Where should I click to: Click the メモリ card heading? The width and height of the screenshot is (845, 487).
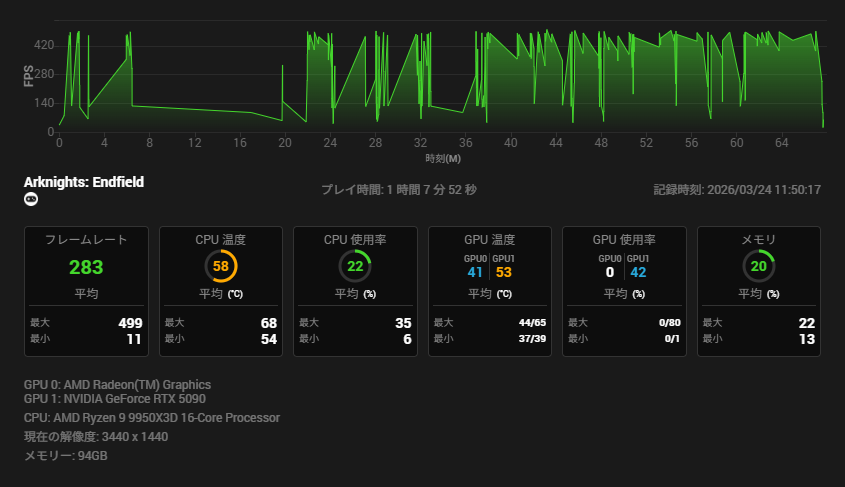(x=759, y=240)
